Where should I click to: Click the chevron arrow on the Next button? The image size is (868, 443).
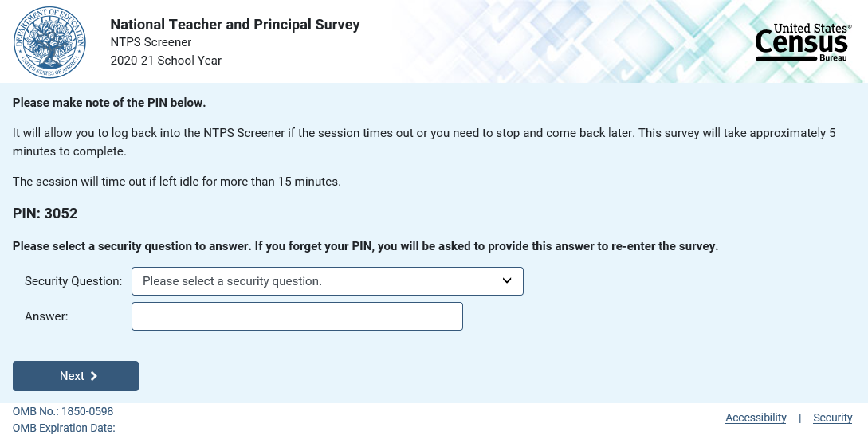tap(94, 376)
